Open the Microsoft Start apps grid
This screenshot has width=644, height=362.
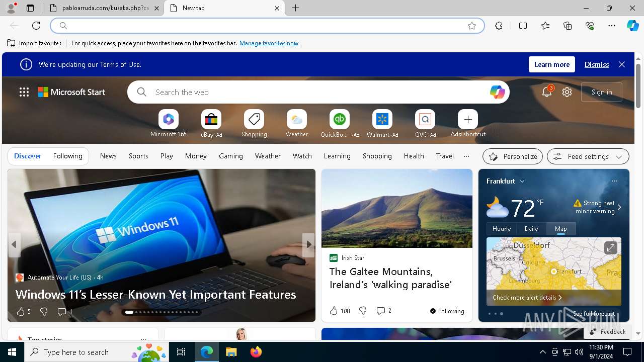[x=24, y=92]
